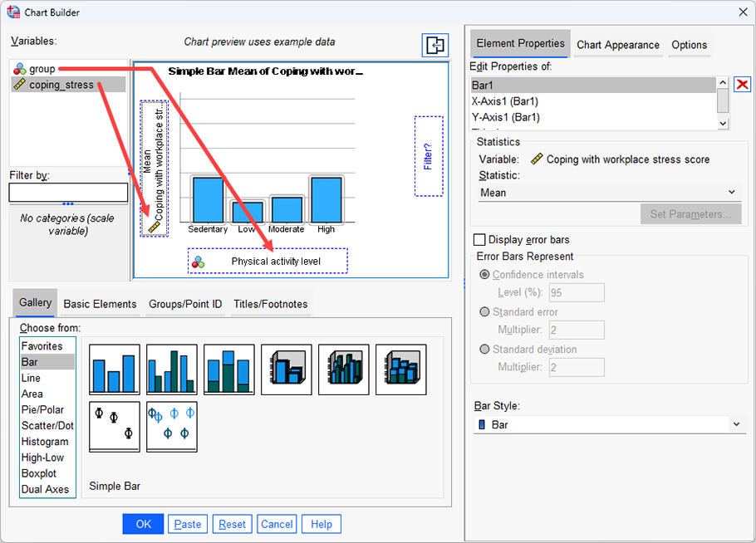Viewport: 756px width, 543px height.
Task: Open Help from the dialog buttons
Action: click(321, 524)
